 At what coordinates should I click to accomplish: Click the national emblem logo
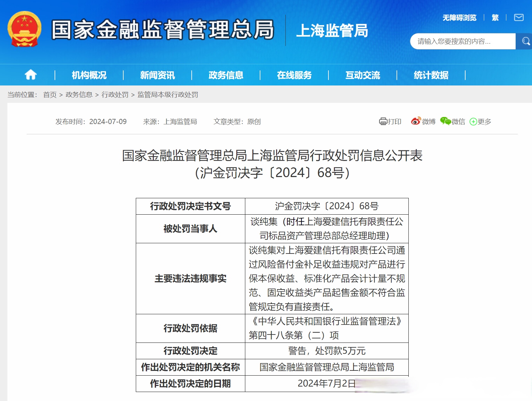click(x=24, y=29)
